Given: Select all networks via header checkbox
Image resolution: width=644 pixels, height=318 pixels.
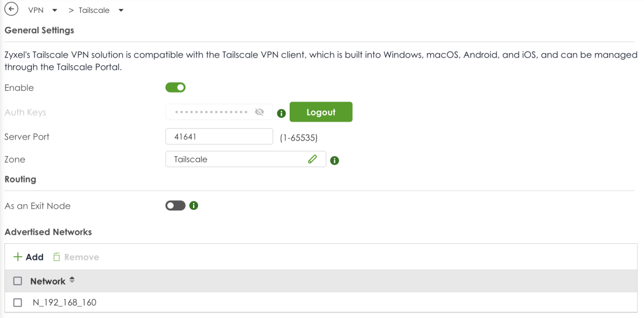Looking at the screenshot, I should [x=17, y=281].
